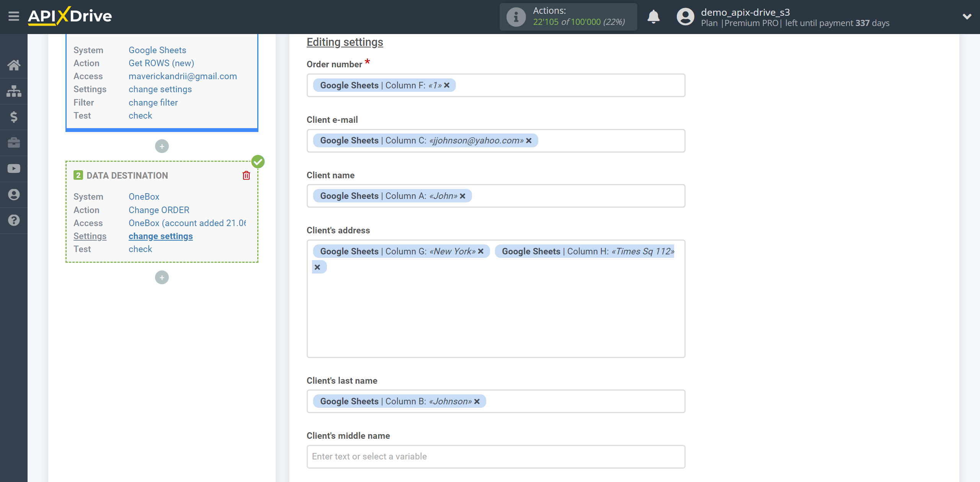This screenshot has height=482, width=980.
Task: Click demo_apix-drive_s3 account name
Action: point(745,12)
